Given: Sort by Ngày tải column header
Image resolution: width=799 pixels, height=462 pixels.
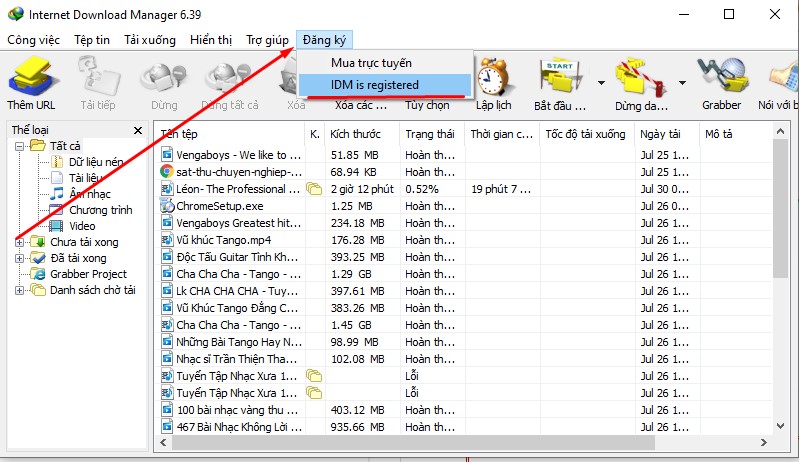Looking at the screenshot, I should tap(668, 134).
